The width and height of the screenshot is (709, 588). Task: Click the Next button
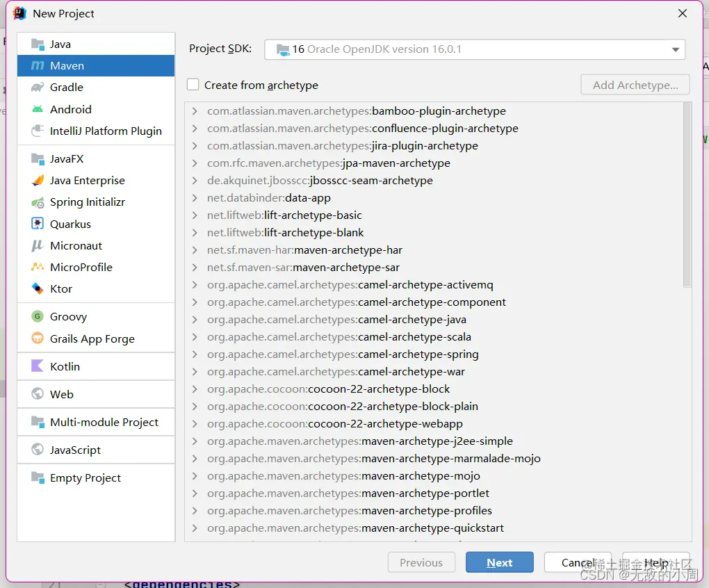pyautogui.click(x=500, y=562)
